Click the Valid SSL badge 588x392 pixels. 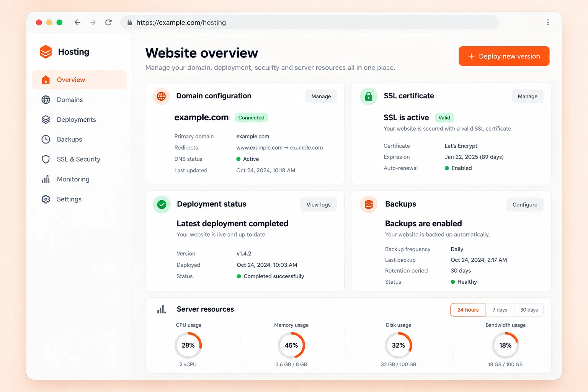tap(444, 118)
